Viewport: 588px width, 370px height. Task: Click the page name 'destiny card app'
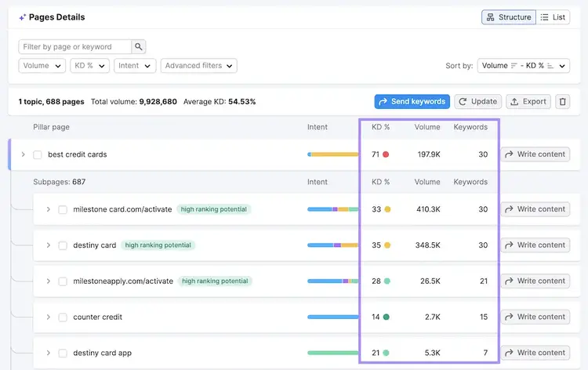(x=103, y=353)
